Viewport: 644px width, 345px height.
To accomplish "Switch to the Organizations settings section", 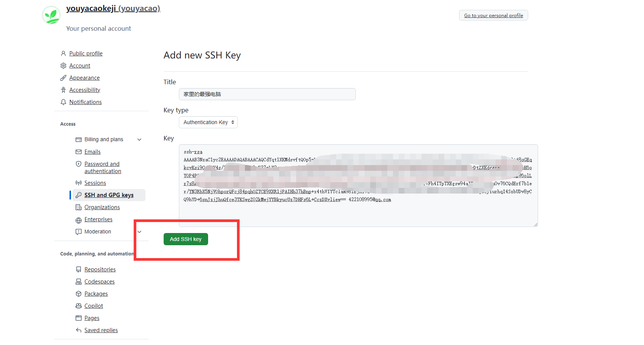I will coord(102,207).
